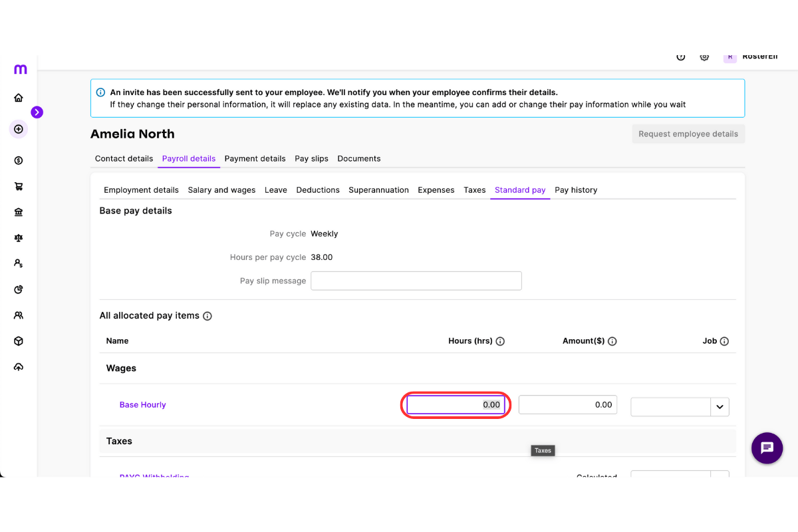Viewport: 798px width, 532px height.
Task: Select the Contacts people icon
Action: pos(20,315)
